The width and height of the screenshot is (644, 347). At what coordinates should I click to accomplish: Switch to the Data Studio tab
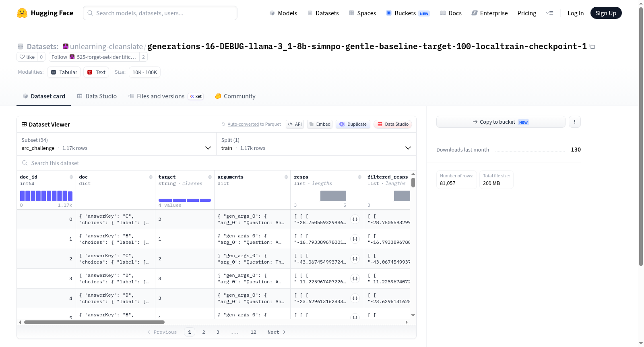tap(97, 96)
